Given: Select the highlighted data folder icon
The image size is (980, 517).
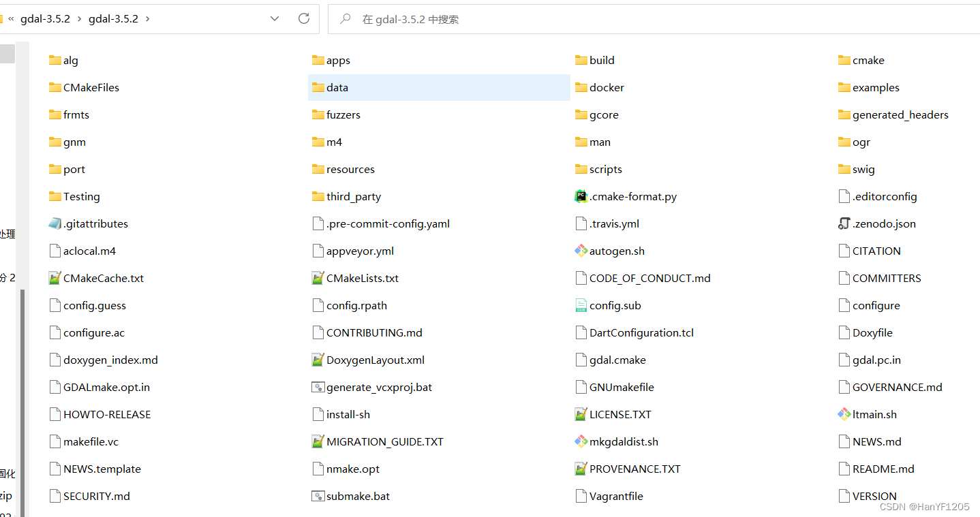Looking at the screenshot, I should click(x=318, y=87).
